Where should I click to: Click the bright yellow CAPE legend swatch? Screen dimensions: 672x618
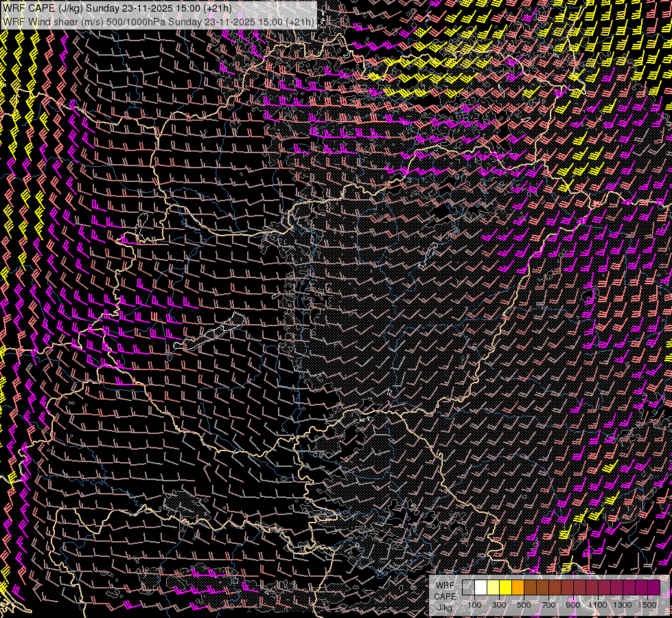(x=506, y=588)
